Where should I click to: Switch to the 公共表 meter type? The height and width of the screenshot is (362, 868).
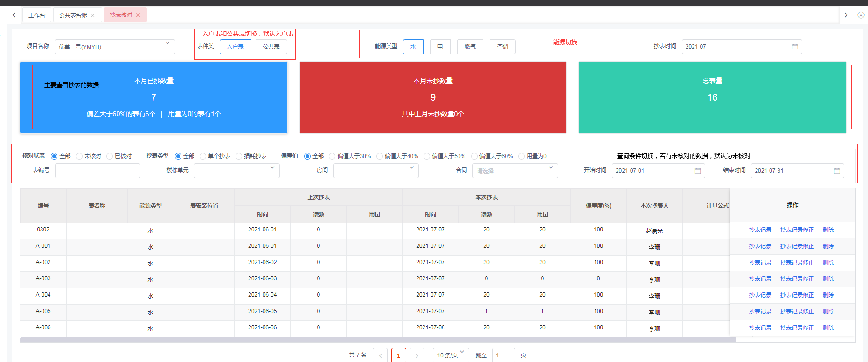pyautogui.click(x=271, y=47)
